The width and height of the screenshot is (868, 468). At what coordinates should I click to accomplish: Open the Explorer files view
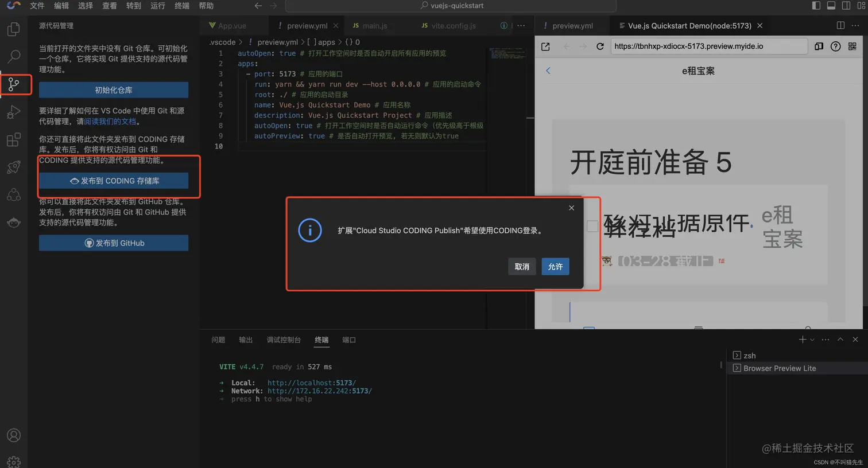pos(14,29)
